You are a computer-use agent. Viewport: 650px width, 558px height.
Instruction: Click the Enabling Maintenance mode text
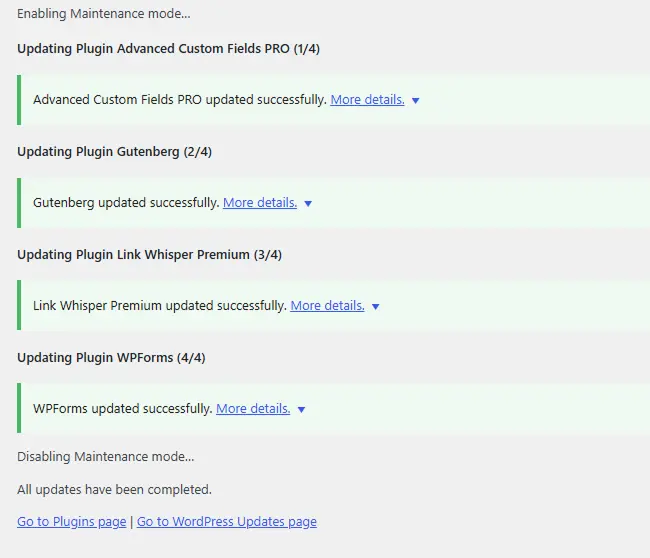coord(104,14)
